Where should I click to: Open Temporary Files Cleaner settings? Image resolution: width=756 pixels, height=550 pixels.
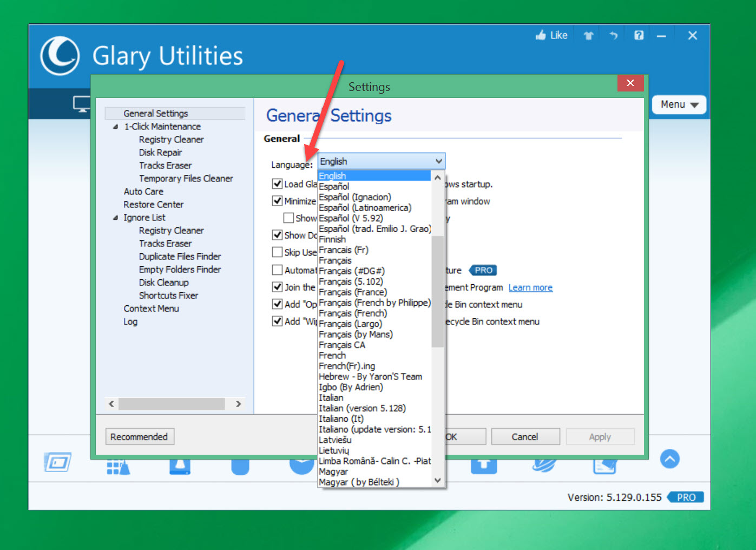click(186, 179)
